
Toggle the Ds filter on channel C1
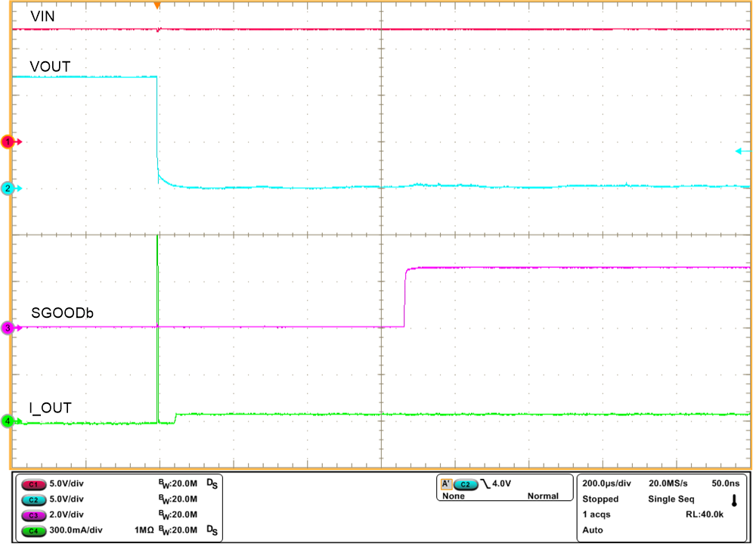point(212,483)
